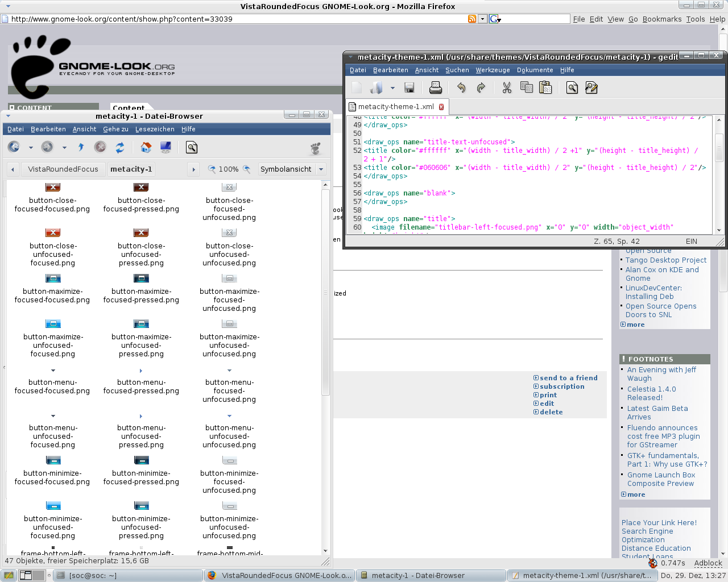The height and width of the screenshot is (582, 728).
Task: Go to the Home folder icon
Action: [x=146, y=147]
